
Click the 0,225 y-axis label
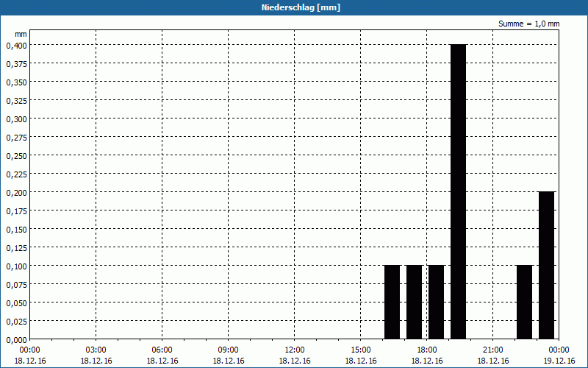click(16, 174)
